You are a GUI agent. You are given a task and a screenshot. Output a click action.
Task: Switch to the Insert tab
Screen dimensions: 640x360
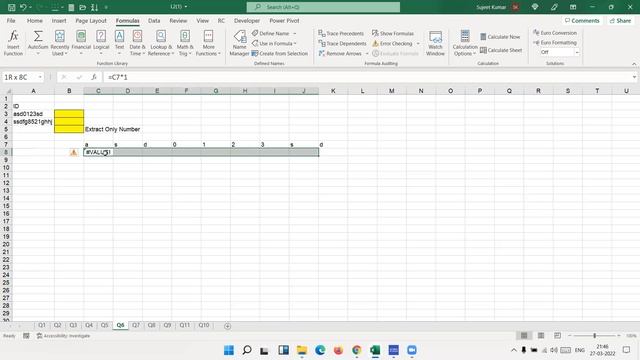coord(59,20)
